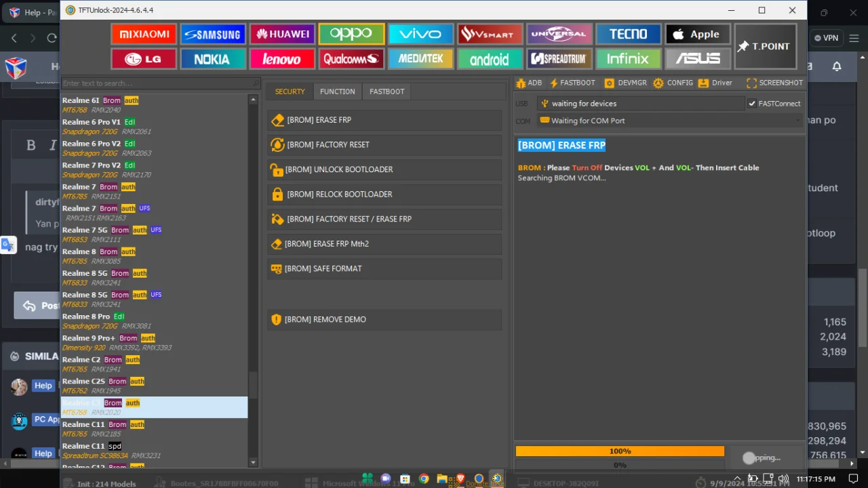Open notifications bell in browser page
Screen dimensions: 868x488
click(x=837, y=66)
